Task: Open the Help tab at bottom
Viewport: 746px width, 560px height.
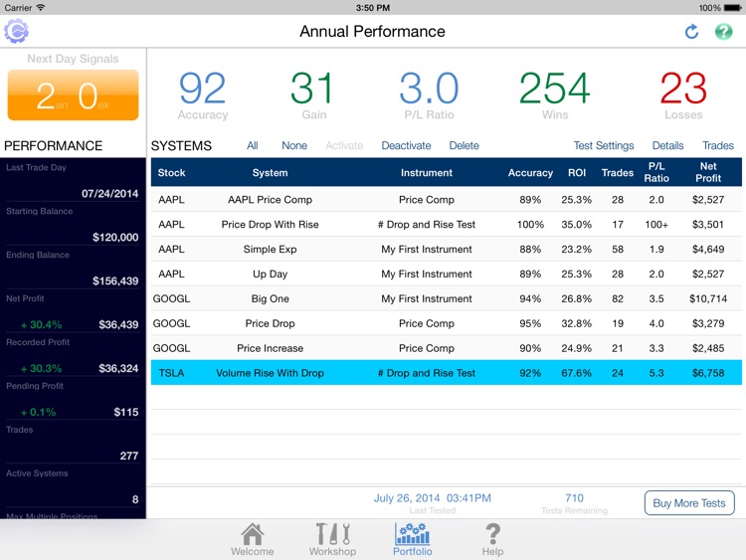Action: (x=492, y=539)
